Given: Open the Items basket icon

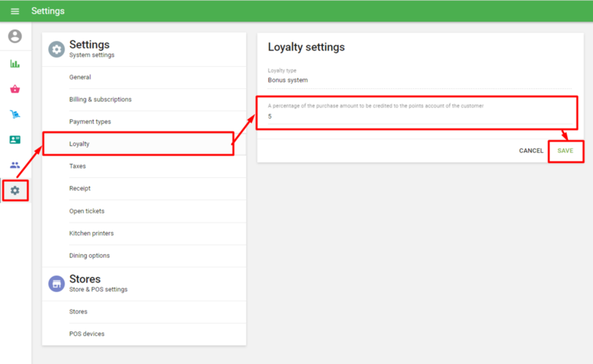Looking at the screenshot, I should (x=15, y=89).
